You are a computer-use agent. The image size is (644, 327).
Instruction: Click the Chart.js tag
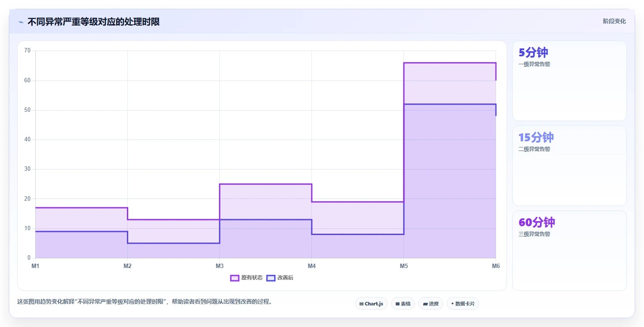(371, 304)
